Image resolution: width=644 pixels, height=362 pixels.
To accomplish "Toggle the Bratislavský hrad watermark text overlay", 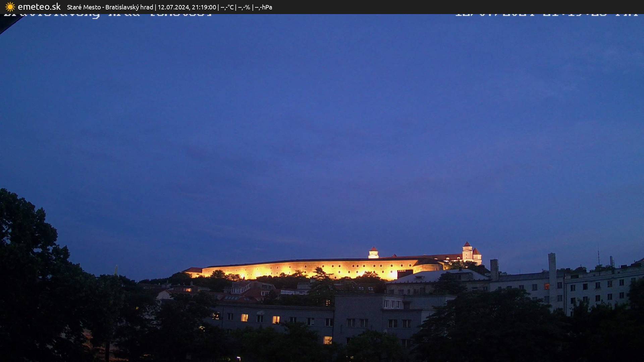I will click(x=107, y=15).
